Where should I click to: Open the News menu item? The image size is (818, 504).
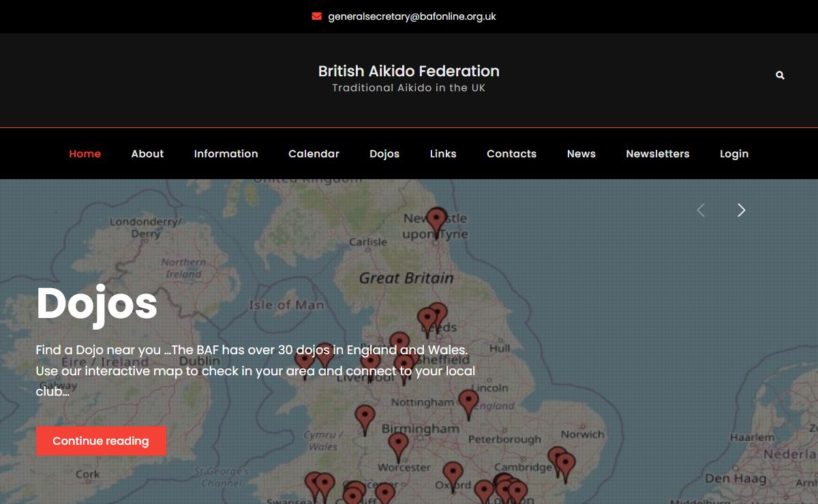pos(581,154)
